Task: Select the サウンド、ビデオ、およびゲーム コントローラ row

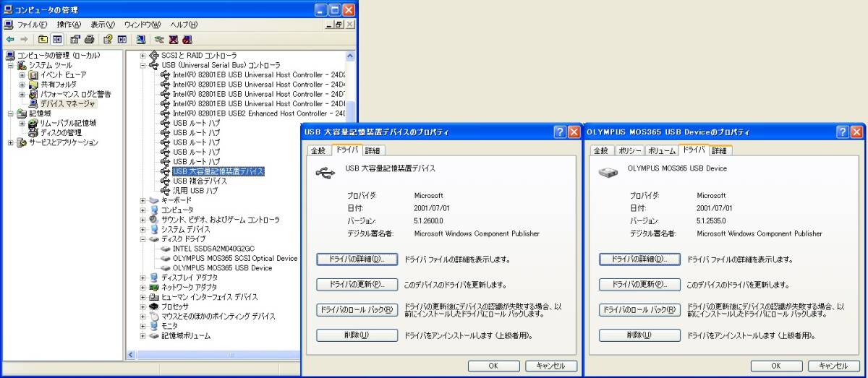Action: [x=220, y=220]
